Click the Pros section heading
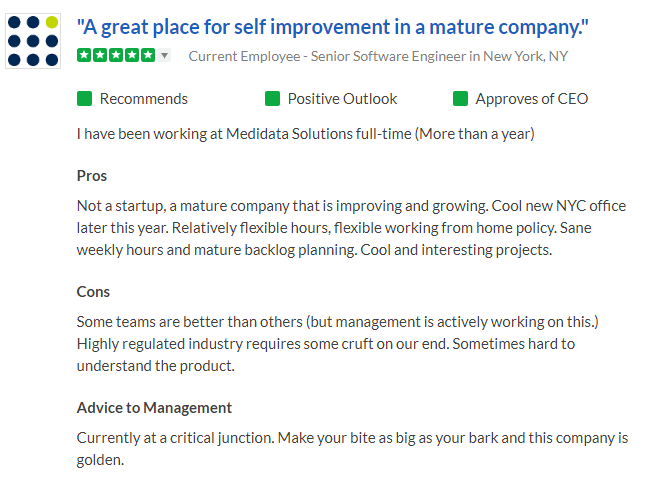Image resolution: width=657 pixels, height=481 pixels. [92, 176]
